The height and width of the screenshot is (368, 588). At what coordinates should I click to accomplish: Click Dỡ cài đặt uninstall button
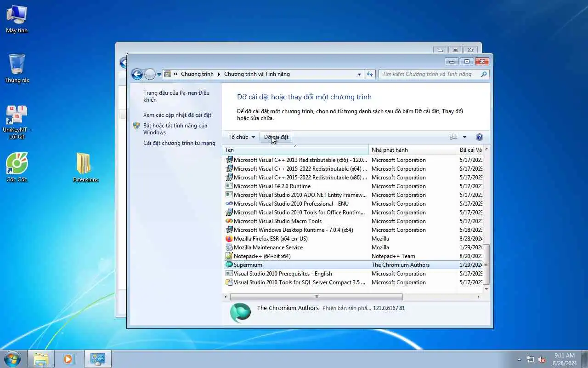[276, 137]
